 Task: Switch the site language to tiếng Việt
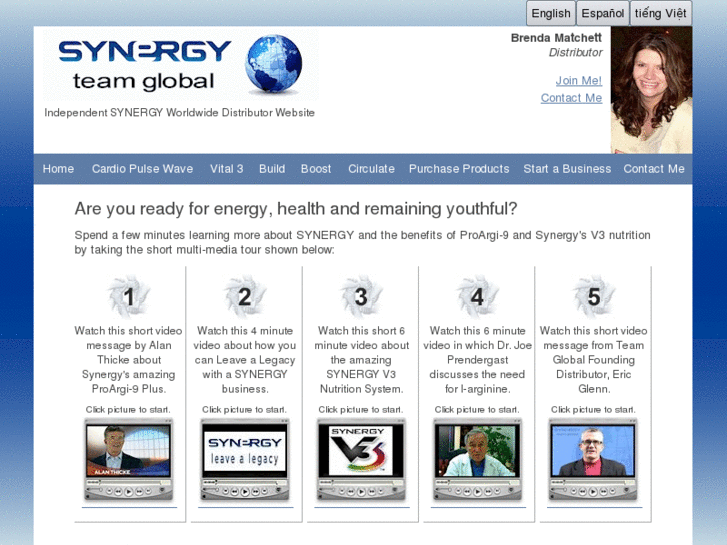point(661,13)
